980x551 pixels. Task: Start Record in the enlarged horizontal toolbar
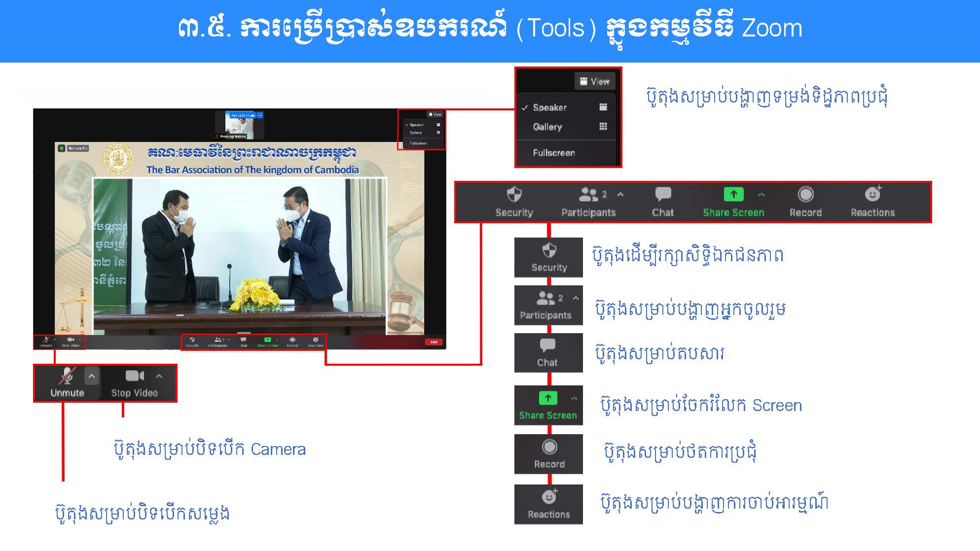(x=805, y=202)
